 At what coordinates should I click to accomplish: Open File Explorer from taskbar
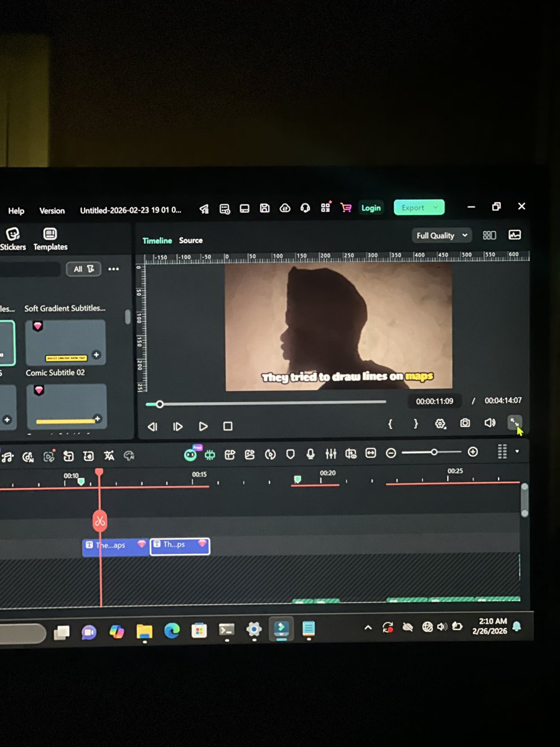[x=144, y=631]
